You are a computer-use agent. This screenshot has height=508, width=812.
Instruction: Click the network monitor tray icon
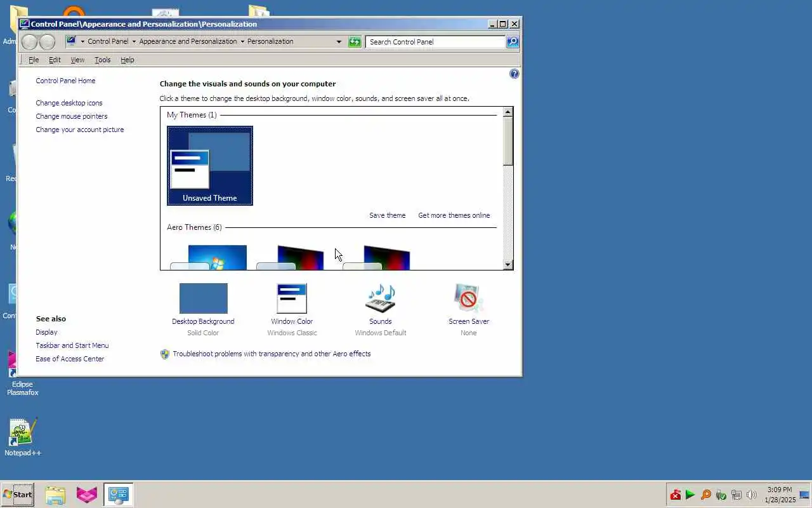pos(737,495)
